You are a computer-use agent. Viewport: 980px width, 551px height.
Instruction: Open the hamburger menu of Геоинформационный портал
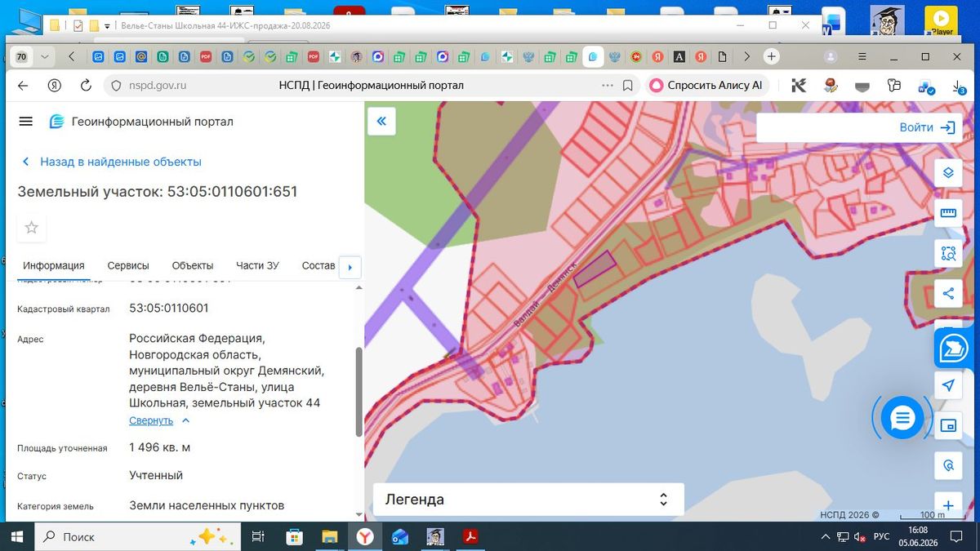[x=25, y=122]
